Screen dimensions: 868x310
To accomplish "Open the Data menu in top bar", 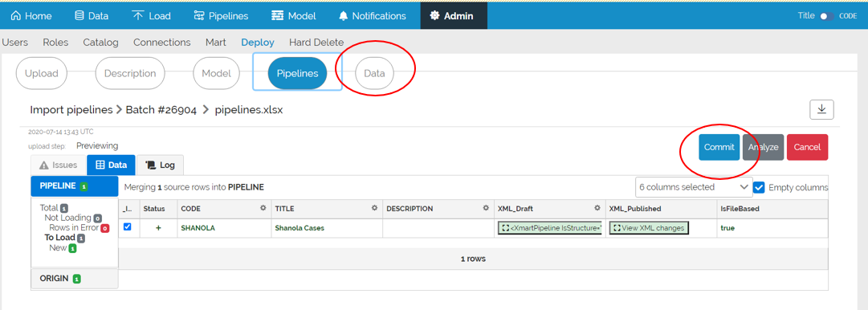I will coord(92,16).
